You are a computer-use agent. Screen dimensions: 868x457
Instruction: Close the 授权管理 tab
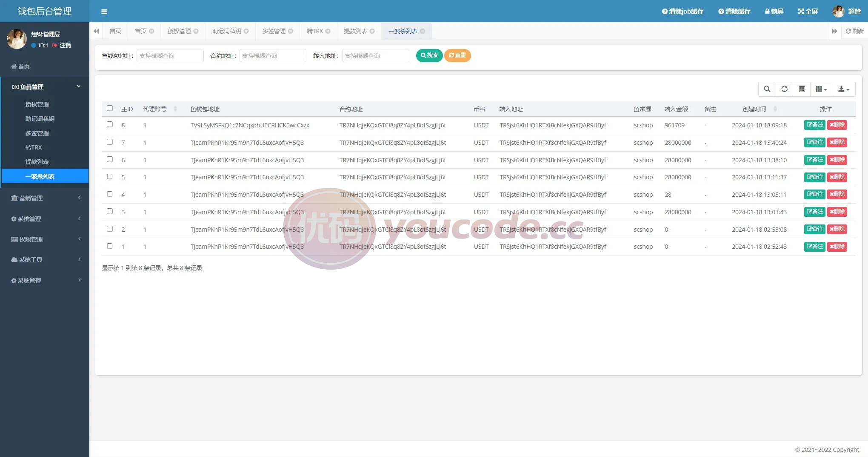coord(196,31)
